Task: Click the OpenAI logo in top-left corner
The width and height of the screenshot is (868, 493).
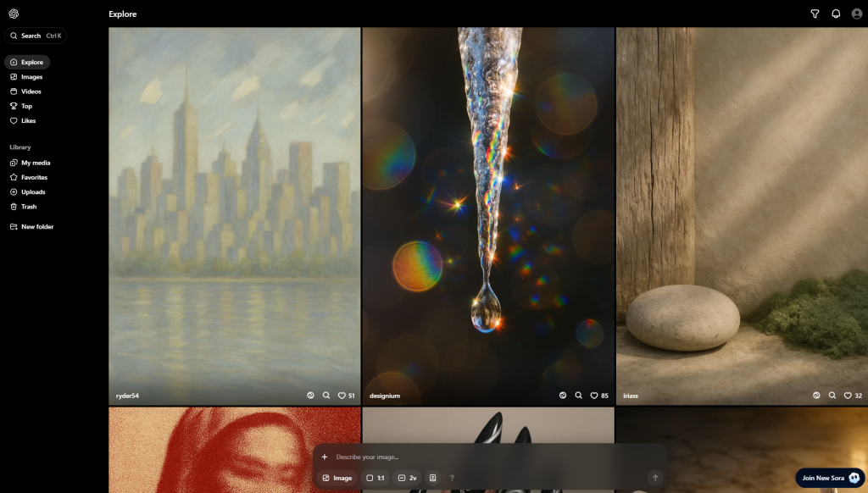Action: pos(14,14)
